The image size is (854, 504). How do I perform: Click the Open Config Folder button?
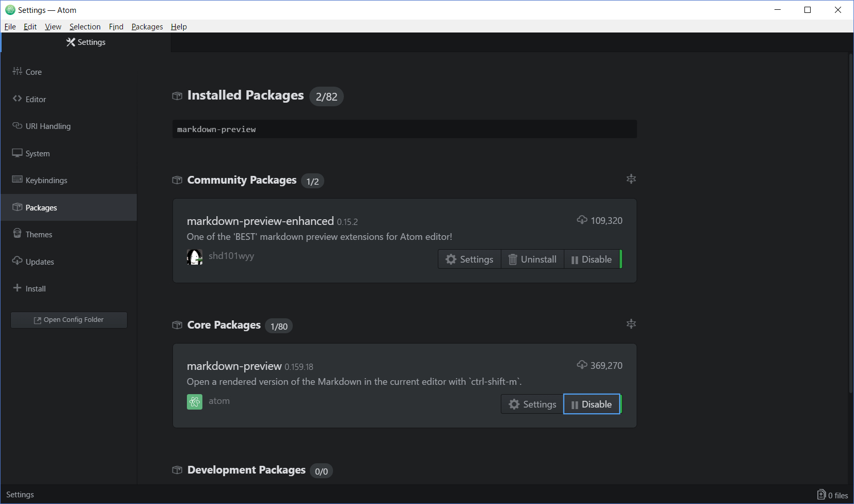[69, 319]
